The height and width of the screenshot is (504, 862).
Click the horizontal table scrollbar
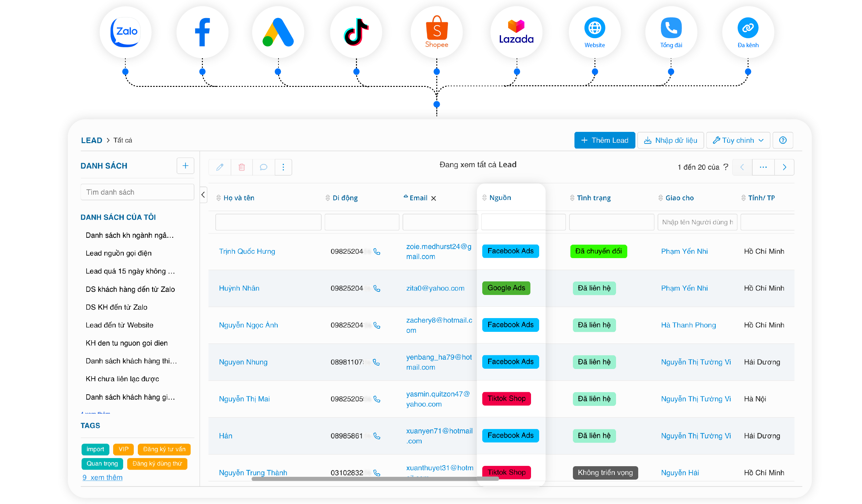click(x=375, y=479)
